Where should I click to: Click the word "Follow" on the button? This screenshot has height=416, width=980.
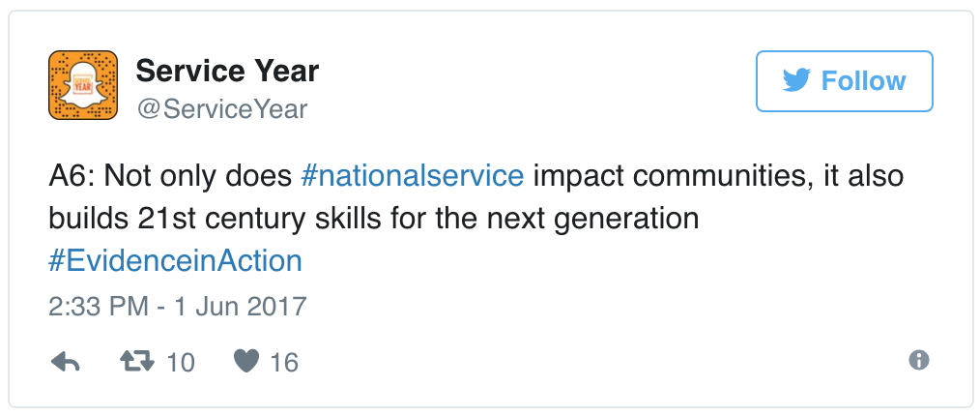(863, 81)
